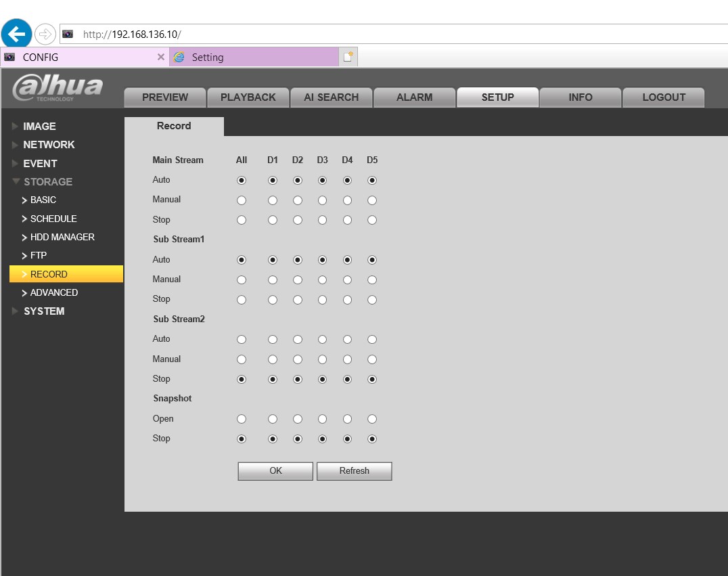Open HDD MANAGER in the sidebar
The width and height of the screenshot is (728, 576).
pos(62,238)
